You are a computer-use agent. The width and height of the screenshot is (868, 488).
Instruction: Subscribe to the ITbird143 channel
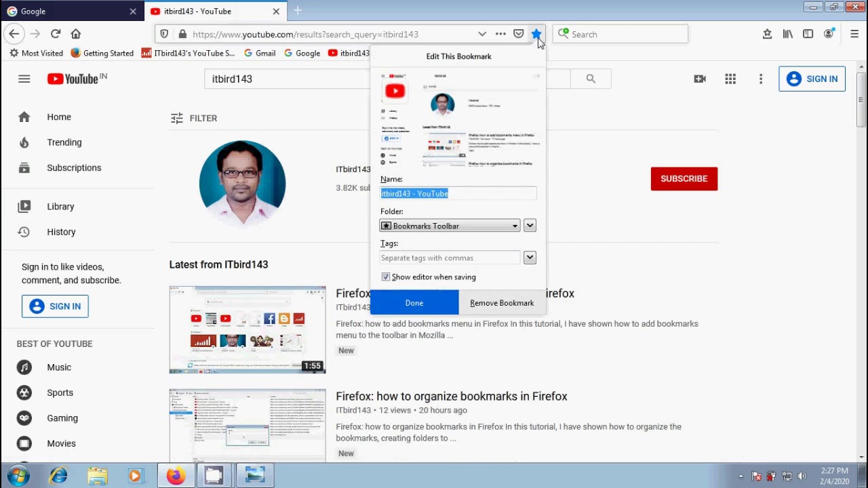(684, 179)
